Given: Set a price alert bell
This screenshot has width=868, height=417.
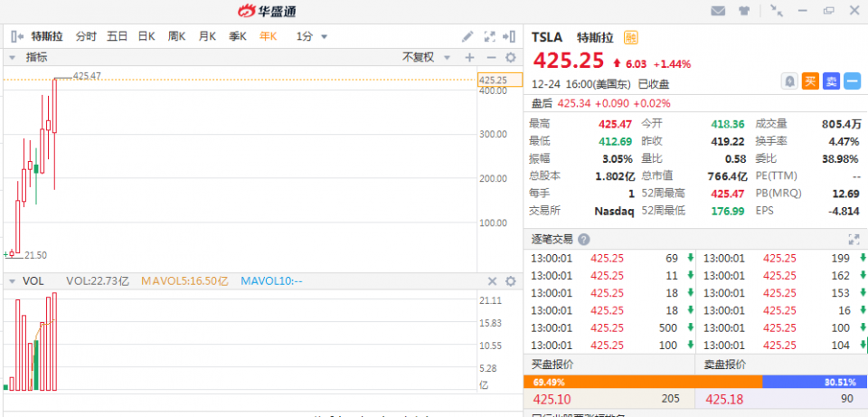Looking at the screenshot, I should click(789, 81).
